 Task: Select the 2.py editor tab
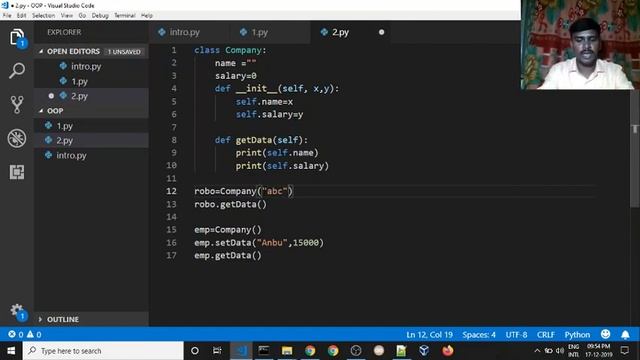click(350, 32)
